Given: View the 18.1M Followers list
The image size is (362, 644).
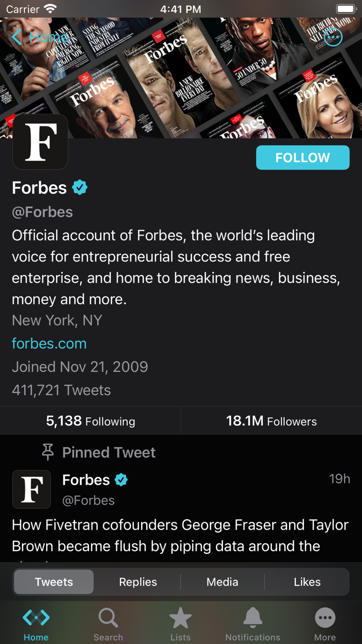Looking at the screenshot, I should coord(271,421).
